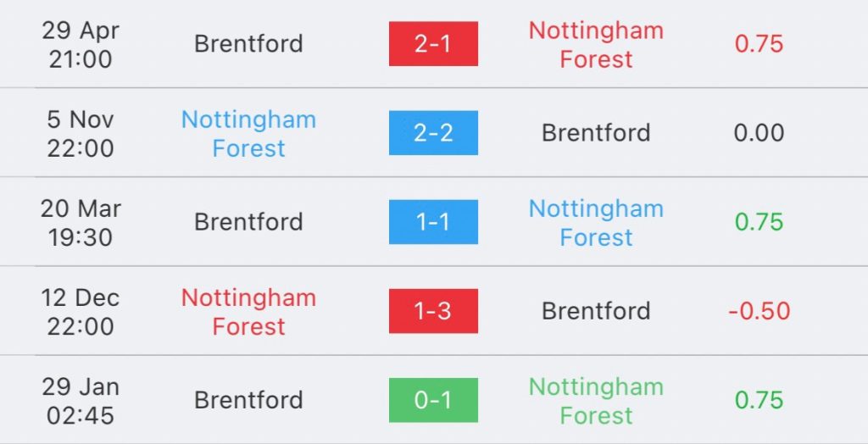The height and width of the screenshot is (444, 868).
Task: Click red Nottingham Forest in 12 Dec match
Action: 248,311
